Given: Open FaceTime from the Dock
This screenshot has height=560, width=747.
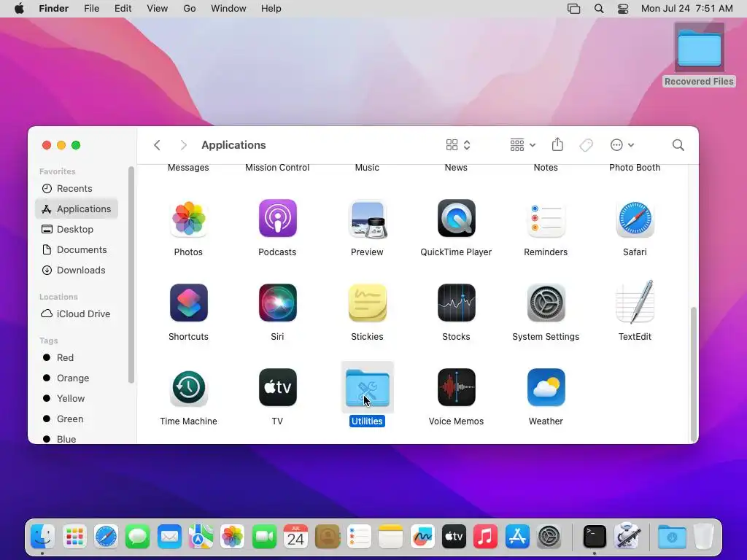Looking at the screenshot, I should (264, 537).
